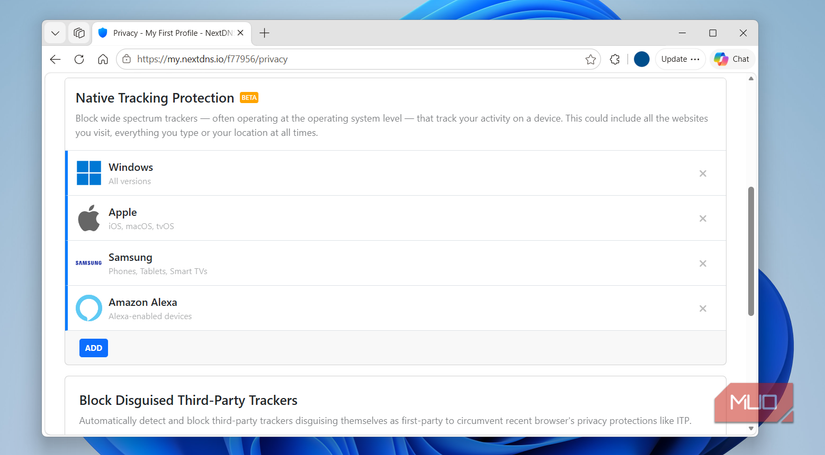Click the BETA badge
The height and width of the screenshot is (455, 825).
[x=249, y=97]
